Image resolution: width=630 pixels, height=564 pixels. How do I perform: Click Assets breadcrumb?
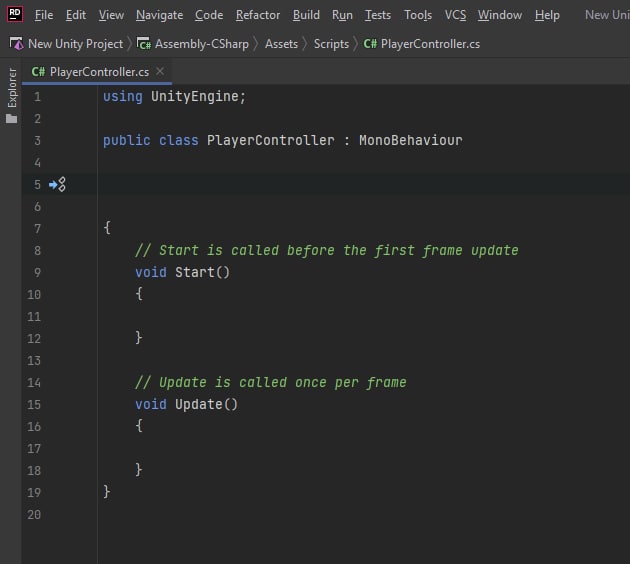[x=281, y=44]
